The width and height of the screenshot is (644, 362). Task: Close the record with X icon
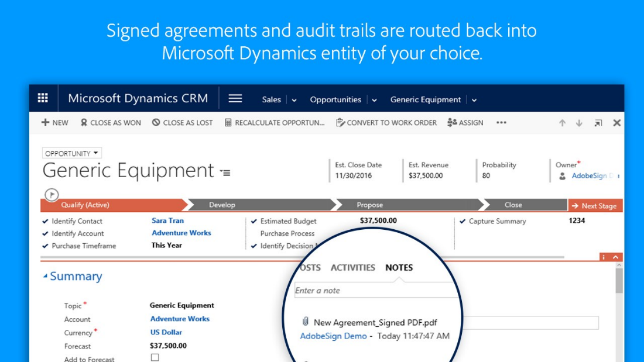click(617, 123)
